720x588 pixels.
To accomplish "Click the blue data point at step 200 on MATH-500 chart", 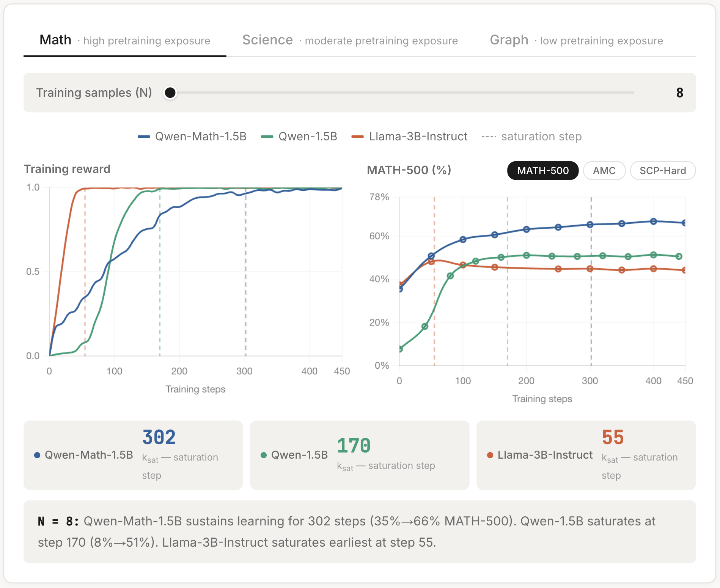I will tap(526, 230).
